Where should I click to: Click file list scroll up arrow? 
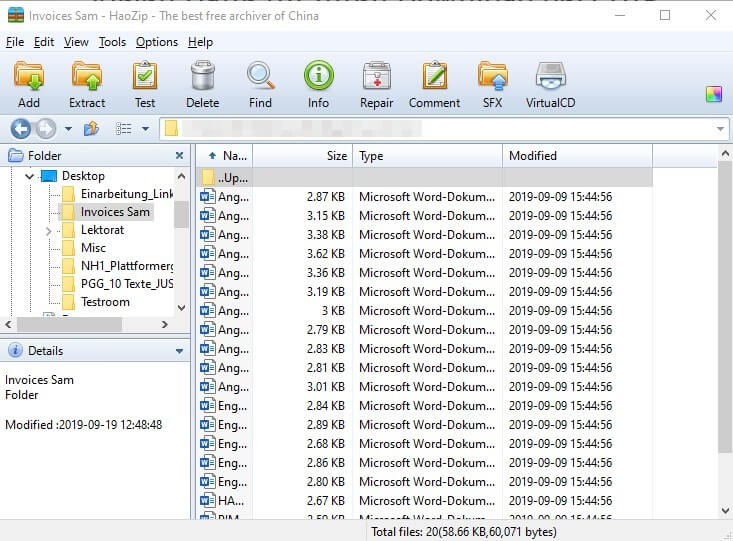point(725,153)
